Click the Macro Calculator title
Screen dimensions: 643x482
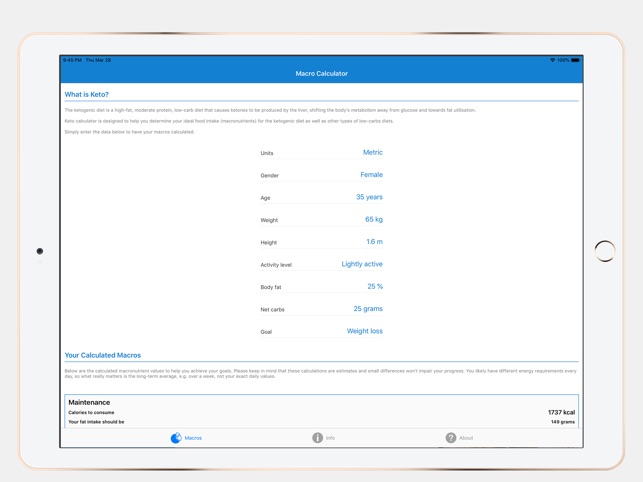[322, 73]
